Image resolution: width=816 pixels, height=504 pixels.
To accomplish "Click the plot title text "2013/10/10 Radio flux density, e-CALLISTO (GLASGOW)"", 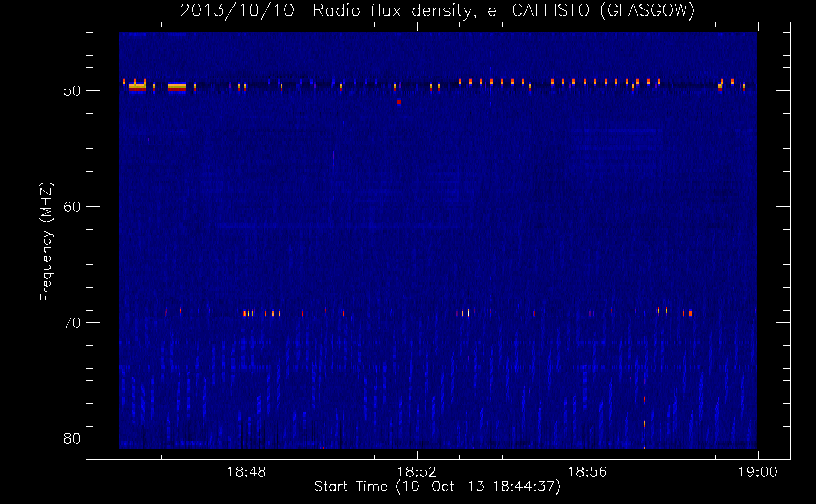I will coord(438,10).
